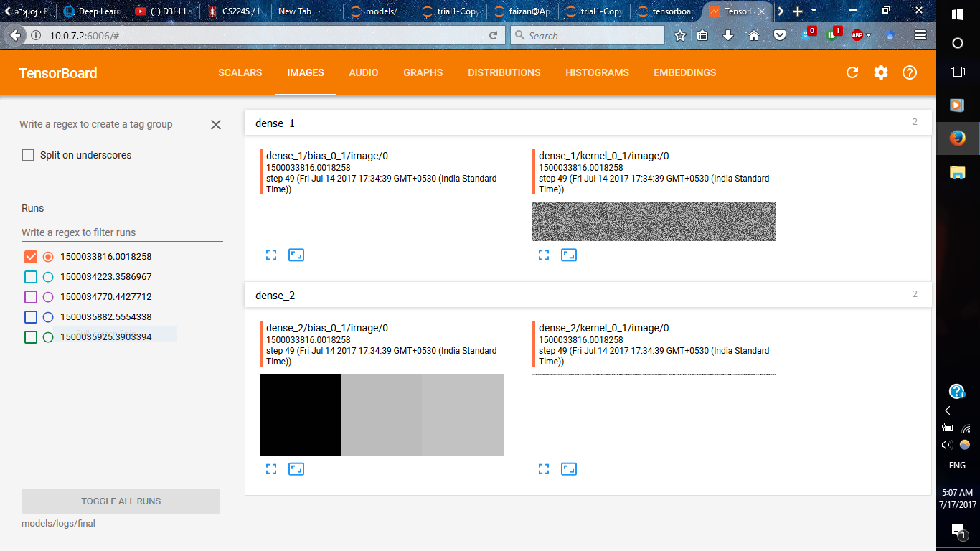Switch to the DISTRIBUTIONS tab
Image resolution: width=980 pixels, height=551 pixels.
[x=504, y=72]
